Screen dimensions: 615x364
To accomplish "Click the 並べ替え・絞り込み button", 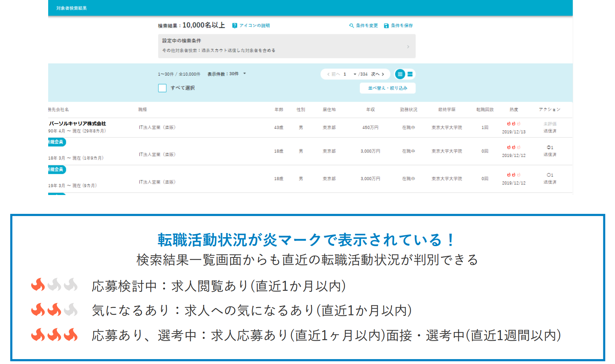I will point(387,88).
